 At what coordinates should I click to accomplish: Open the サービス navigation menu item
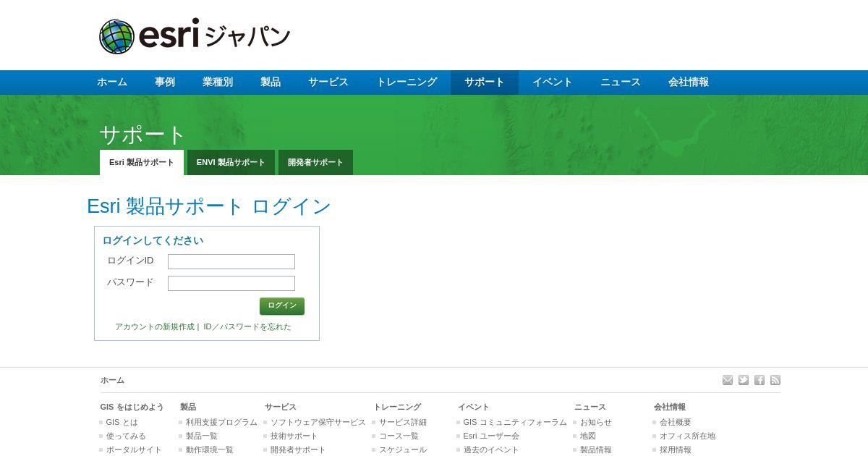pyautogui.click(x=328, y=83)
